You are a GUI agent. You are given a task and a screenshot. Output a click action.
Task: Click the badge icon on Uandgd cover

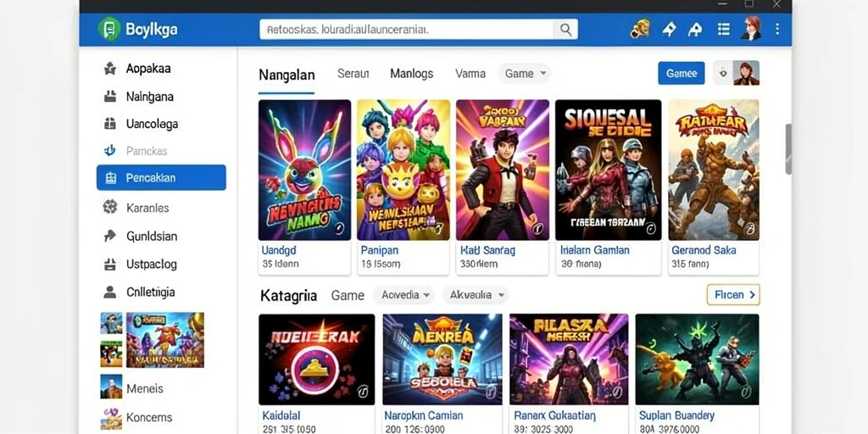[x=339, y=229]
